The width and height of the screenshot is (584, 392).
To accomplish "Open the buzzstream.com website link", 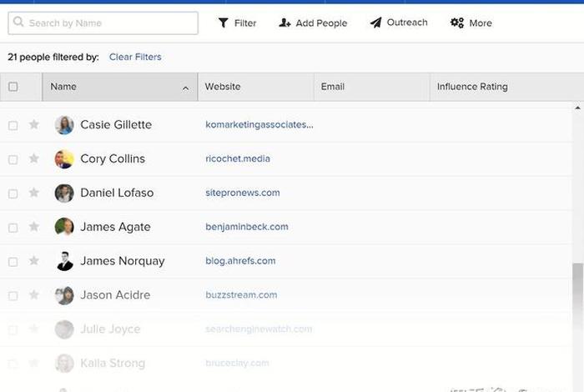I will tap(241, 295).
